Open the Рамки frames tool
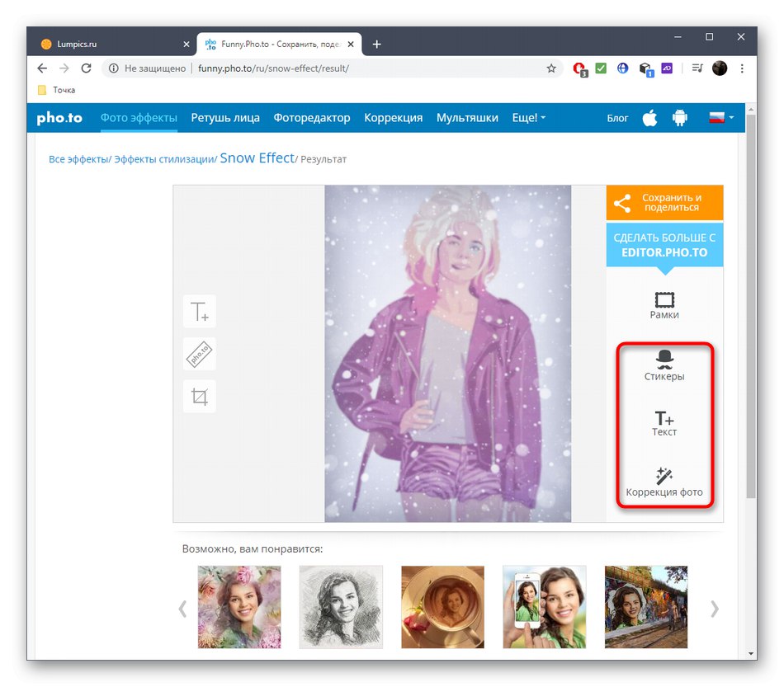 (x=664, y=305)
